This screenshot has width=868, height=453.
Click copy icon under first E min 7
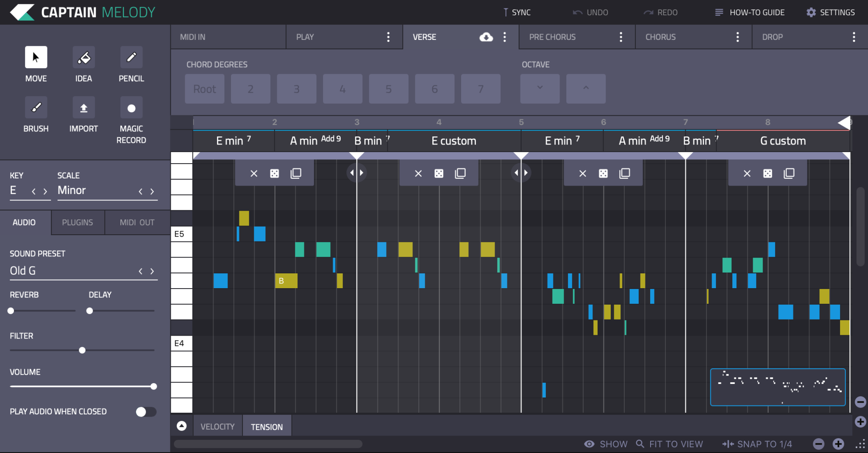click(296, 173)
